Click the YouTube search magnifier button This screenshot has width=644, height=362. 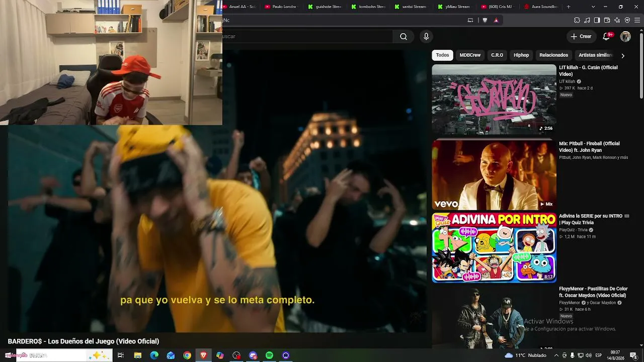coord(404,36)
